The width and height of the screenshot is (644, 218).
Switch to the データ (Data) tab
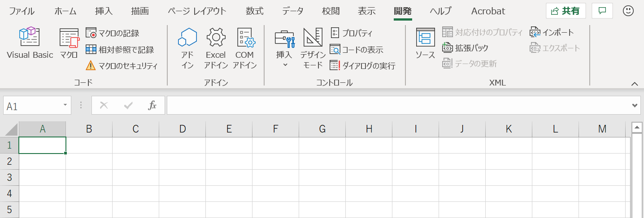coord(293,11)
